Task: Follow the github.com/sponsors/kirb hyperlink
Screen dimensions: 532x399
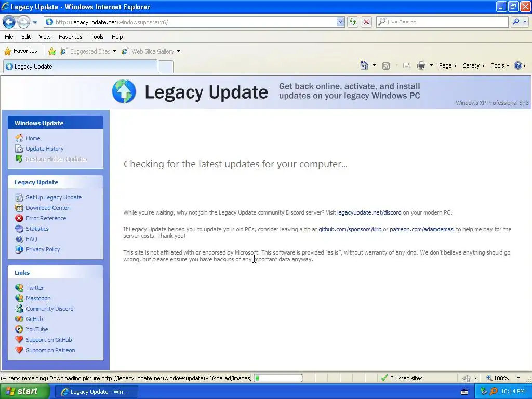Action: pyautogui.click(x=350, y=229)
